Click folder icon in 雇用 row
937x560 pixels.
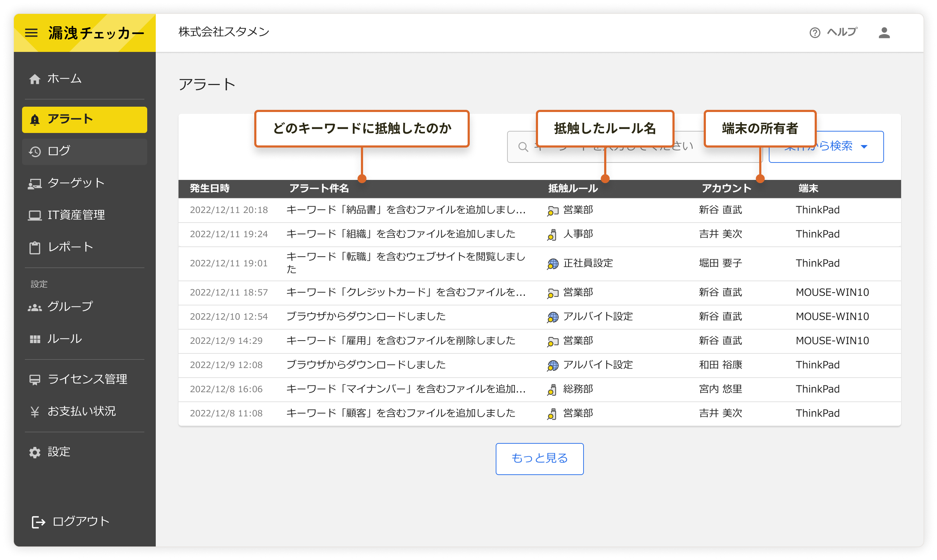(x=552, y=341)
